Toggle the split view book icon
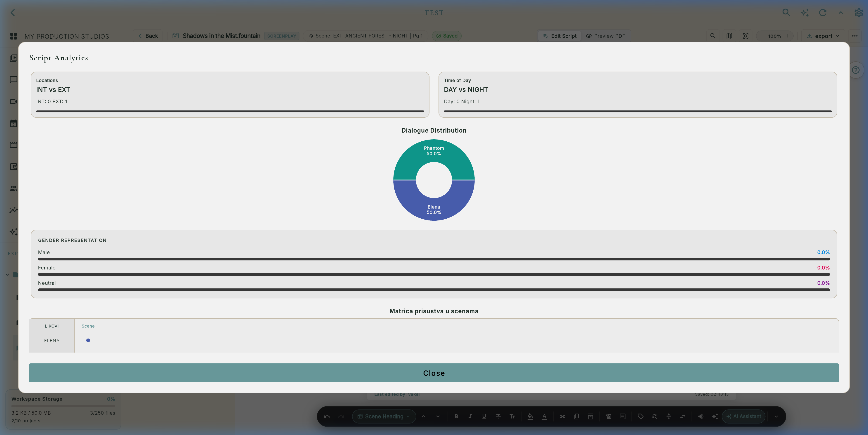868x435 pixels. 729,36
